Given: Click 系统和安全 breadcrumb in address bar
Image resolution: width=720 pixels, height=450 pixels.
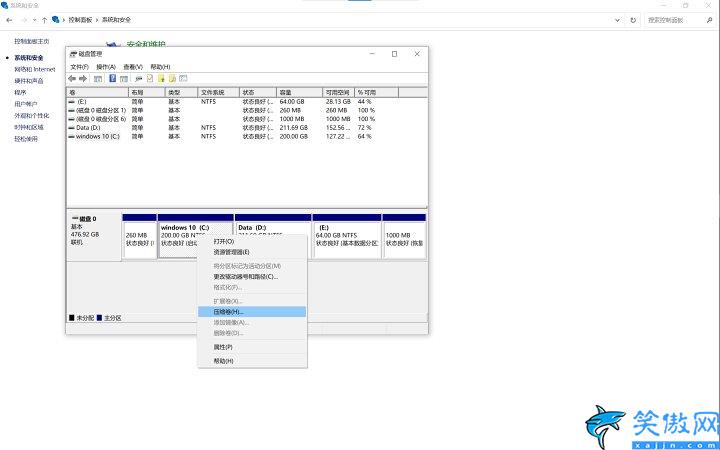Looking at the screenshot, I should coord(116,20).
